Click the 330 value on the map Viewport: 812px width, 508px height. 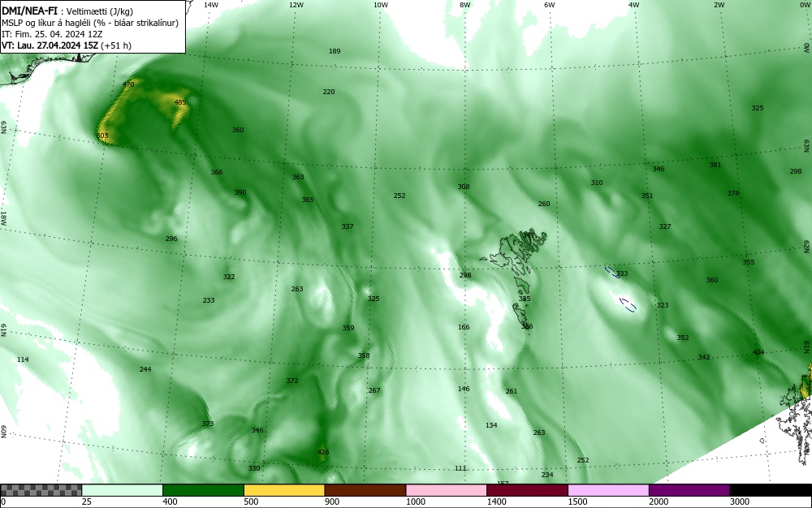[254, 469]
